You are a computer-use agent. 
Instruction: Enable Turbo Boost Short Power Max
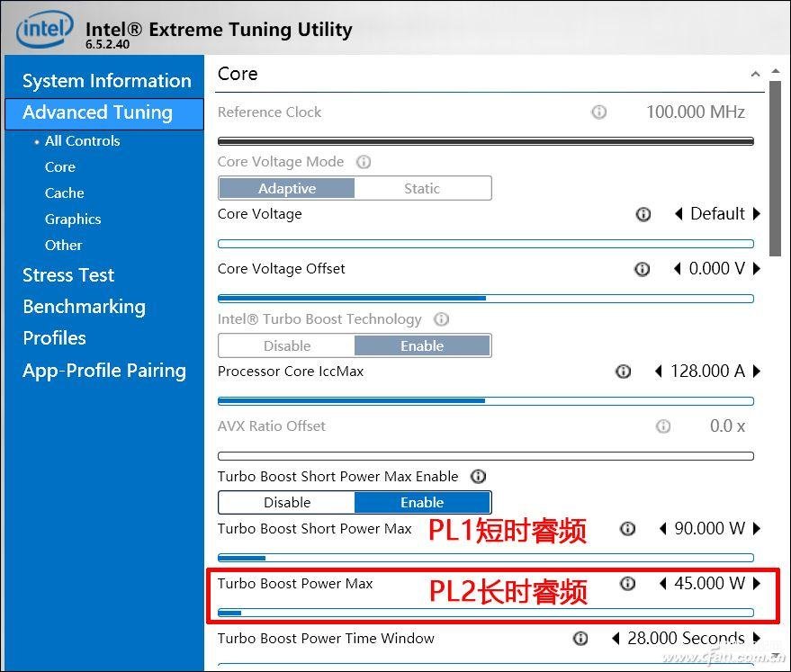click(x=422, y=503)
